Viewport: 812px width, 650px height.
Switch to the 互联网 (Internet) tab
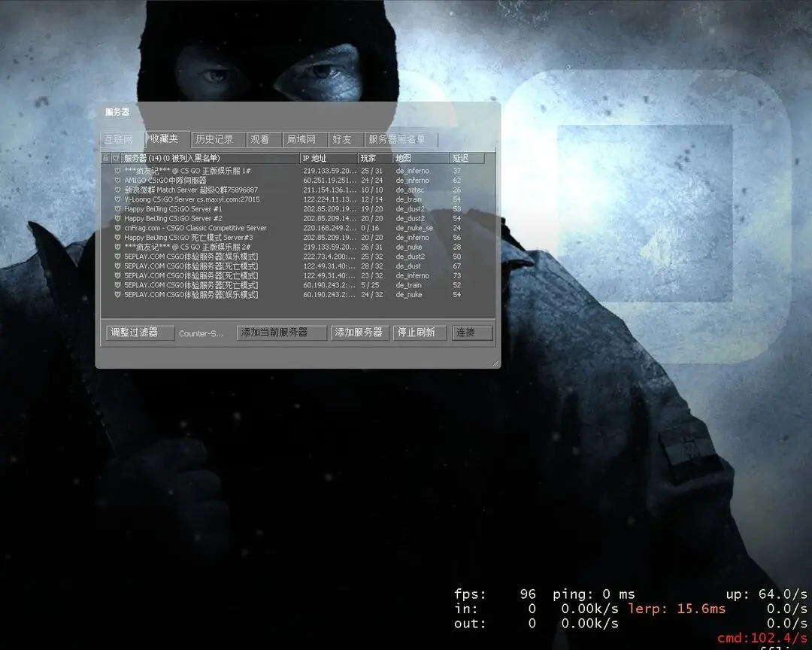[119, 140]
